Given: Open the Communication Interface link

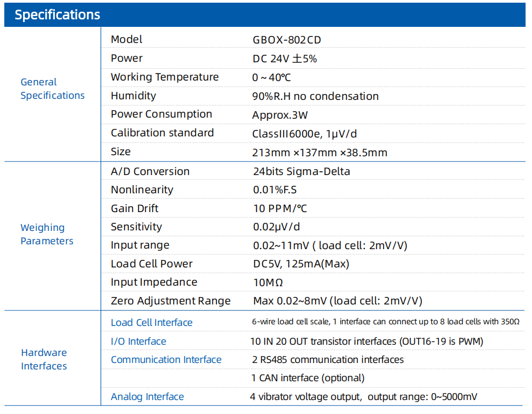Looking at the screenshot, I should point(166,359).
